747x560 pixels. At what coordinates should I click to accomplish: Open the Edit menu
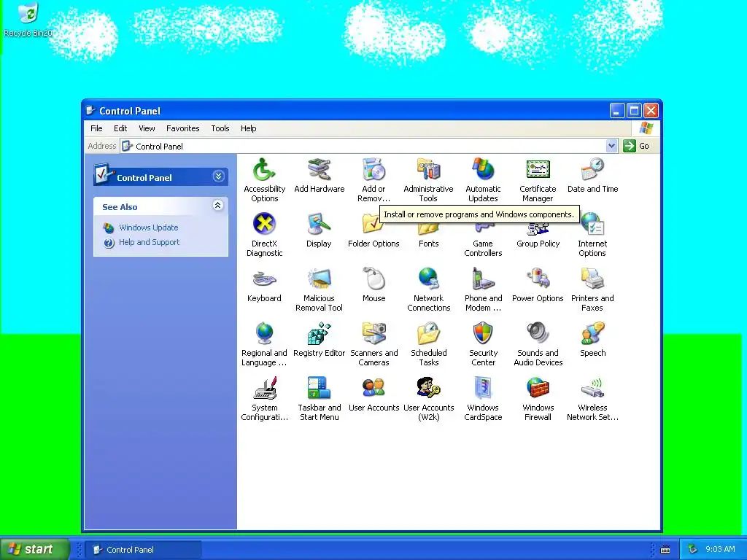point(120,128)
